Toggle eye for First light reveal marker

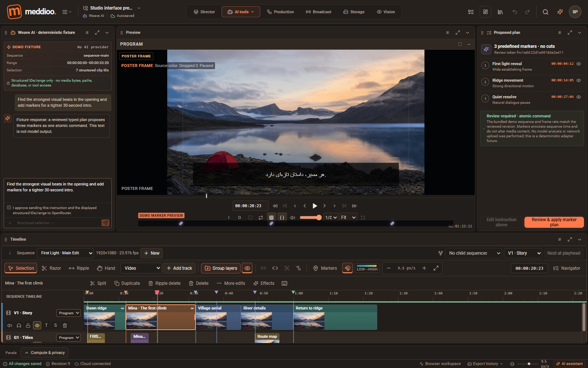pyautogui.click(x=578, y=64)
